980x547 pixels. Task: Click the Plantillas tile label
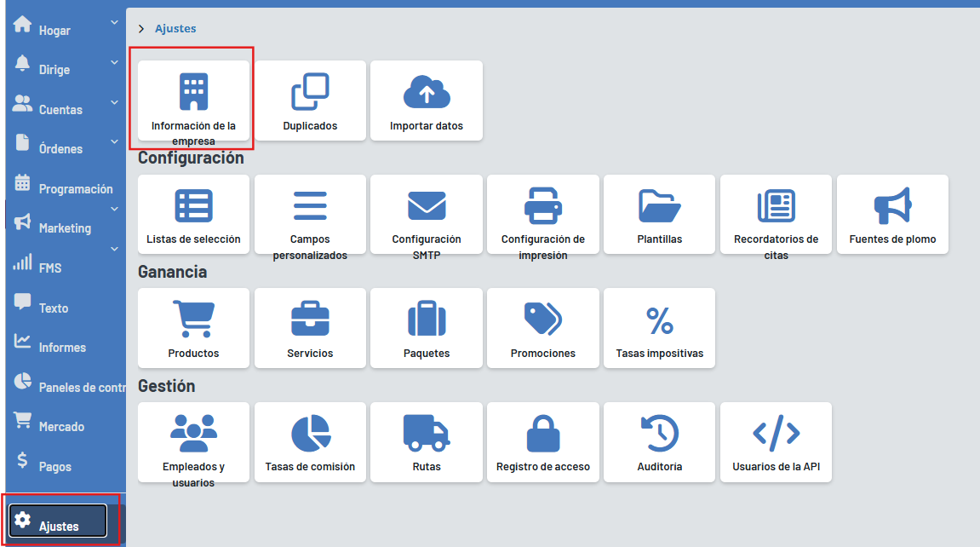click(x=659, y=239)
